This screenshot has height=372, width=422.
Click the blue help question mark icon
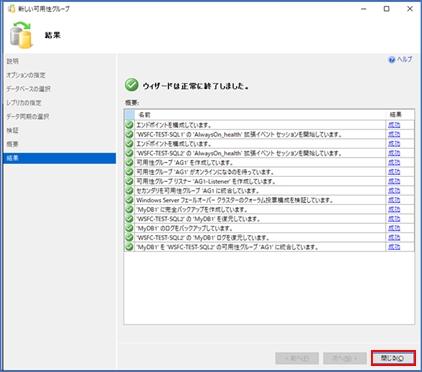392,60
